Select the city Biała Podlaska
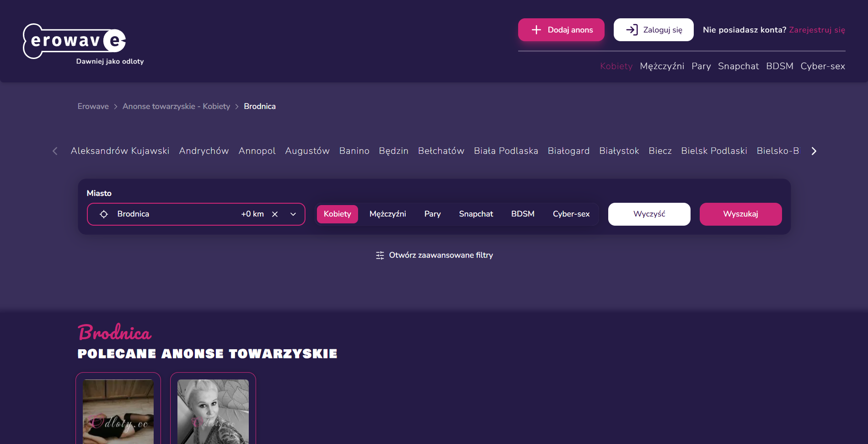The height and width of the screenshot is (444, 868). (x=506, y=151)
